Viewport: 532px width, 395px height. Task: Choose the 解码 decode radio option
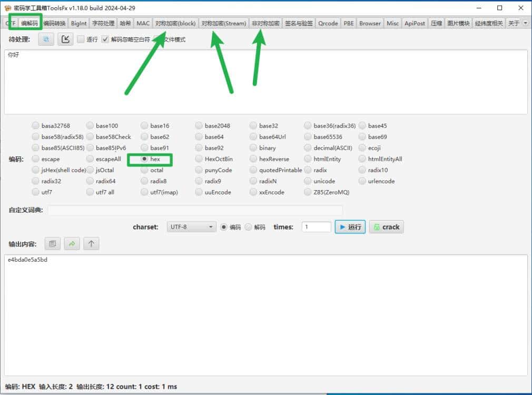coord(248,227)
